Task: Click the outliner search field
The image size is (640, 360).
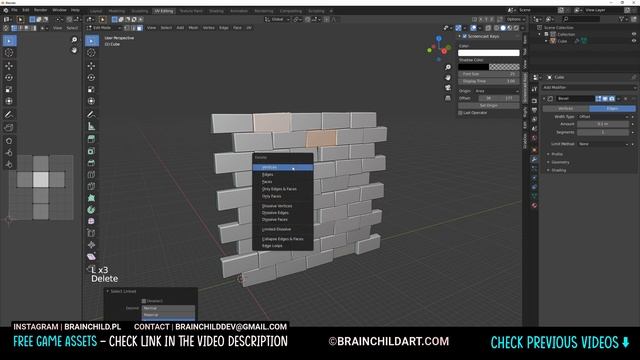Action: (x=581, y=19)
